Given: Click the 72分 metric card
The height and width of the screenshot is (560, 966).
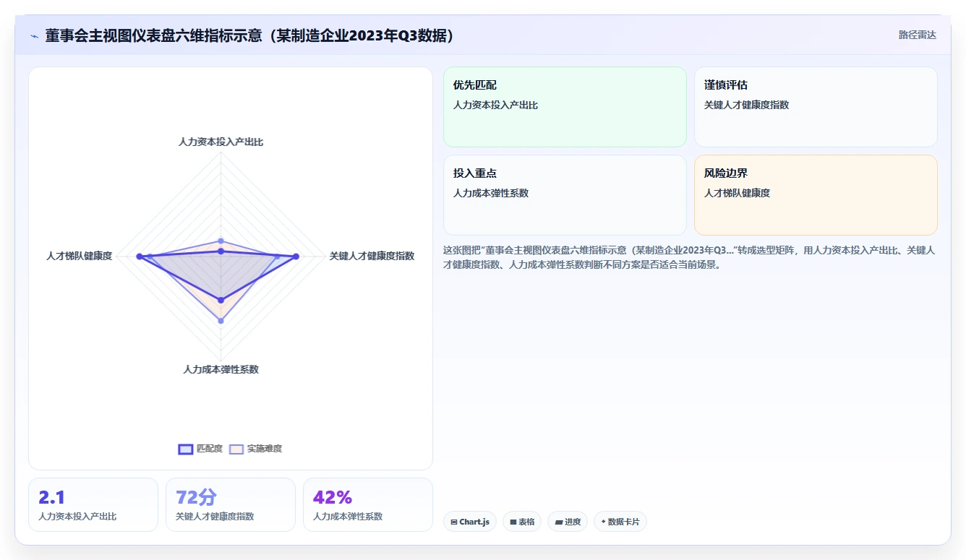Looking at the screenshot, I should pyautogui.click(x=231, y=504).
